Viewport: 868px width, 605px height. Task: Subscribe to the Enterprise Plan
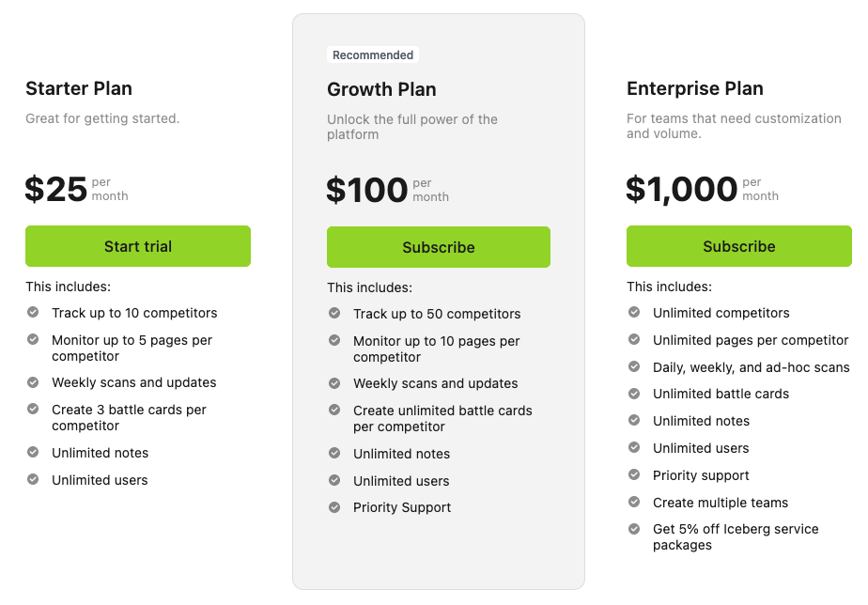(x=739, y=246)
